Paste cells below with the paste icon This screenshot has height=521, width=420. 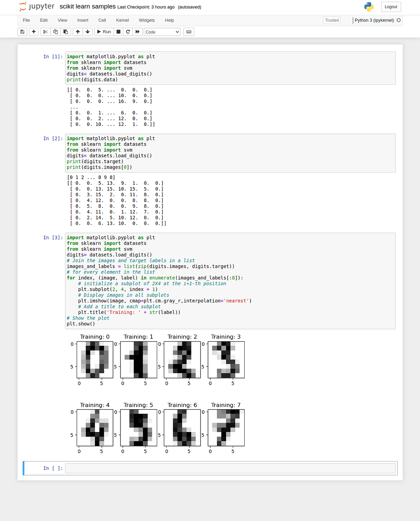coord(65,32)
